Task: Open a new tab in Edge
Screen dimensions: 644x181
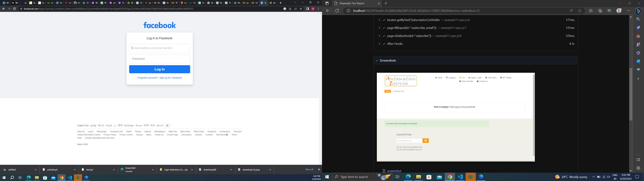Action: tap(386, 4)
